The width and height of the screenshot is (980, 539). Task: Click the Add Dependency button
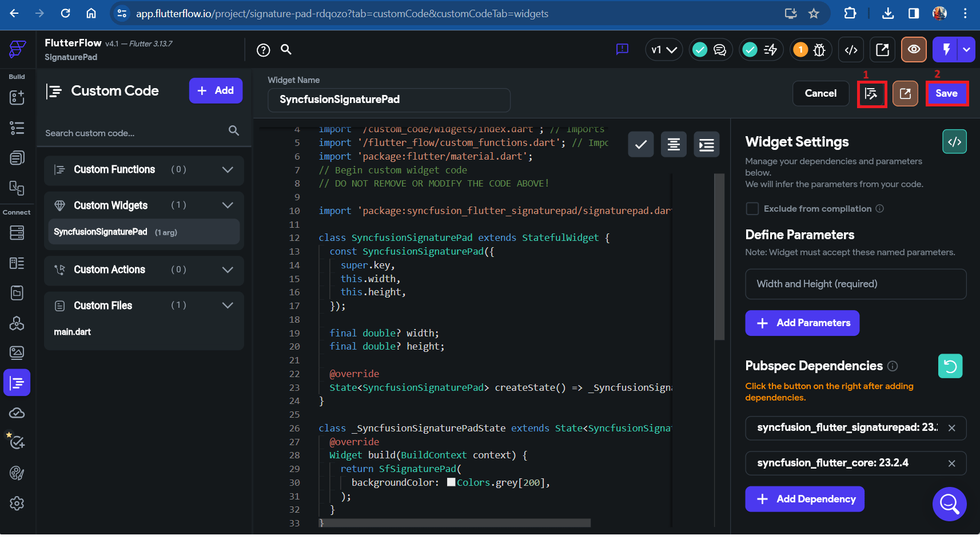804,500
